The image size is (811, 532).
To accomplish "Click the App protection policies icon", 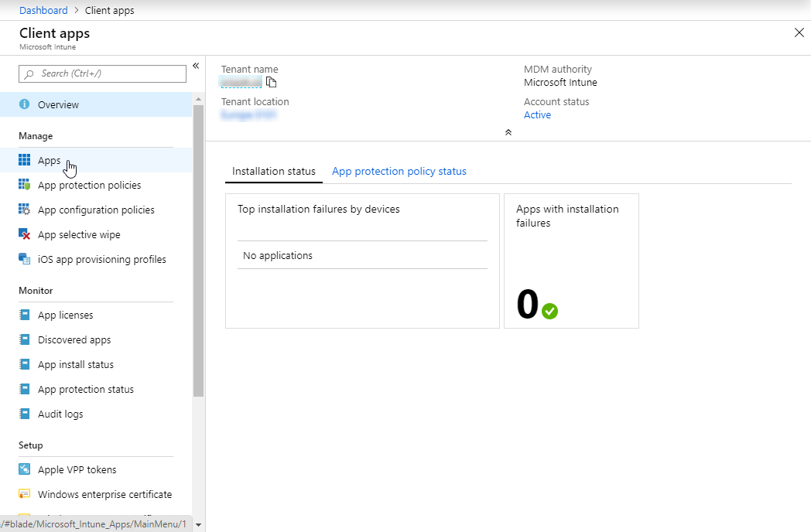I will click(24, 185).
